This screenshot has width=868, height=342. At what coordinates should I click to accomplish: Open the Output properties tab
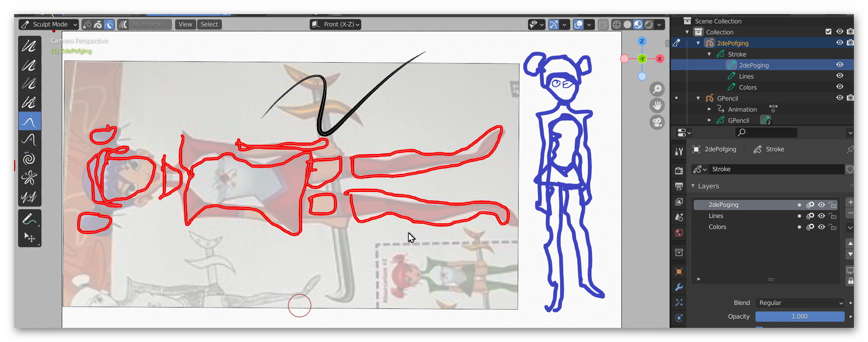tap(679, 186)
